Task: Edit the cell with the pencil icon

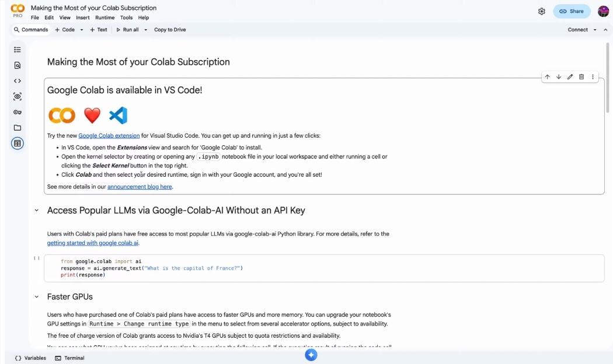Action: [570, 76]
